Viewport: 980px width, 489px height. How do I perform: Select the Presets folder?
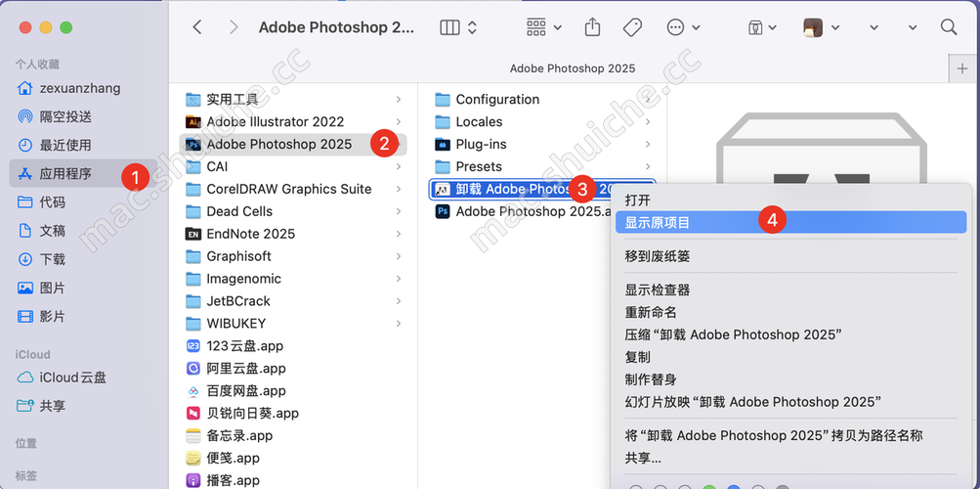click(x=542, y=167)
